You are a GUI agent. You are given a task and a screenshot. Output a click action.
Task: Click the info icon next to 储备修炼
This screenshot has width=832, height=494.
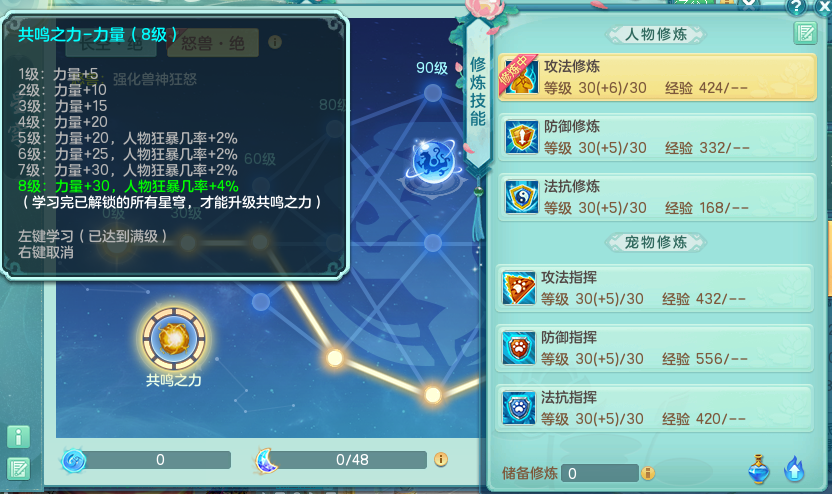(x=648, y=473)
